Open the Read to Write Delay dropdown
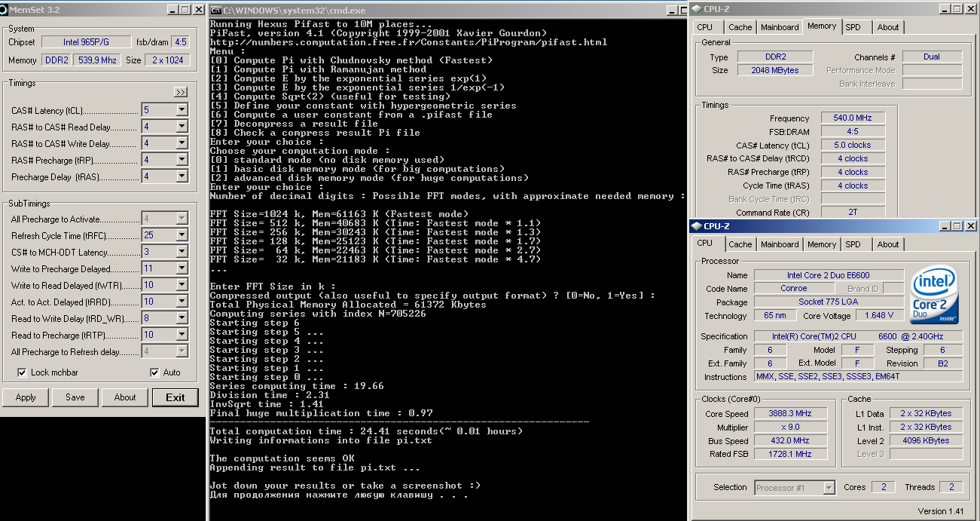The width and height of the screenshot is (980, 521). point(182,318)
